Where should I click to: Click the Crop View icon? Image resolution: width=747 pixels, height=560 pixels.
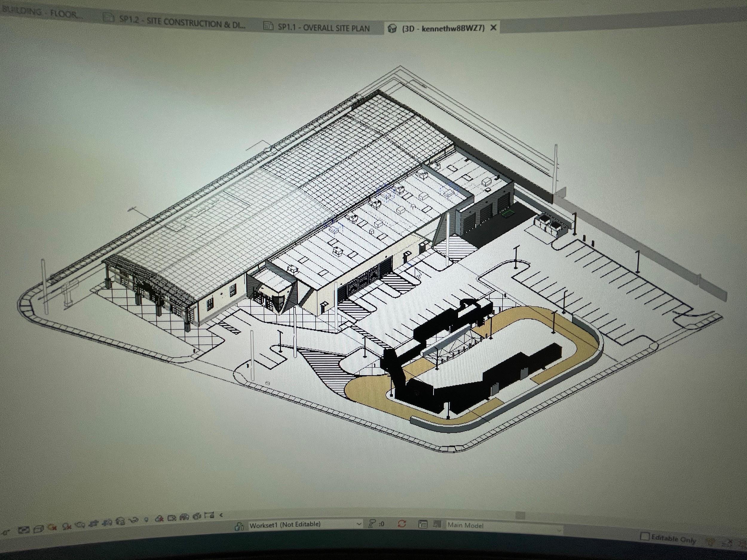click(x=94, y=524)
